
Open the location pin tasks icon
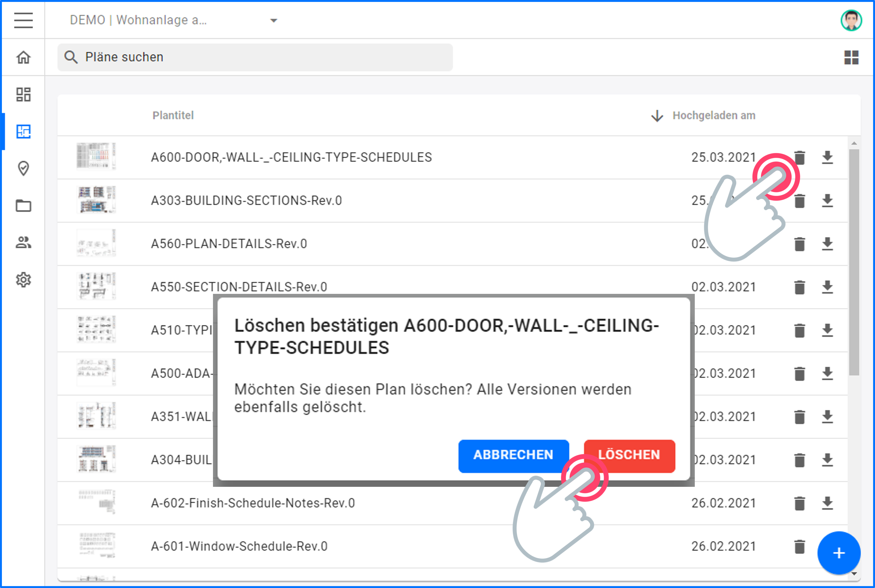[23, 168]
